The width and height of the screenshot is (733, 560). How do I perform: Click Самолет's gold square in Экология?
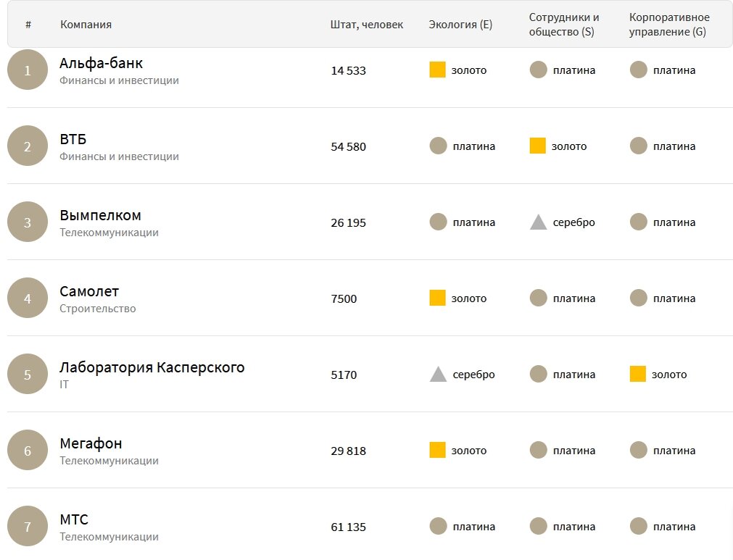coord(438,298)
